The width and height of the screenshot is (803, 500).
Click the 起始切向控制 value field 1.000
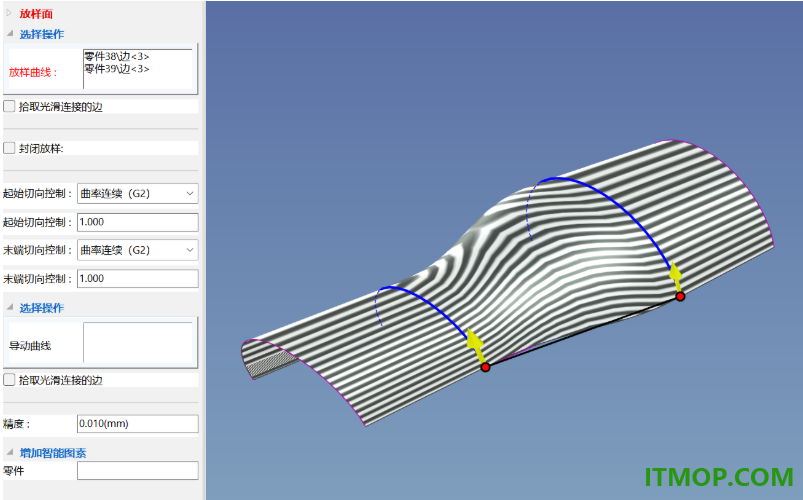(x=138, y=222)
